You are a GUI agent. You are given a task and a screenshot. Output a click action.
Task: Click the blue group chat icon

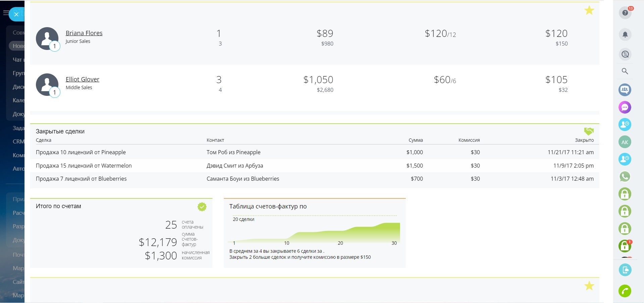point(625,89)
